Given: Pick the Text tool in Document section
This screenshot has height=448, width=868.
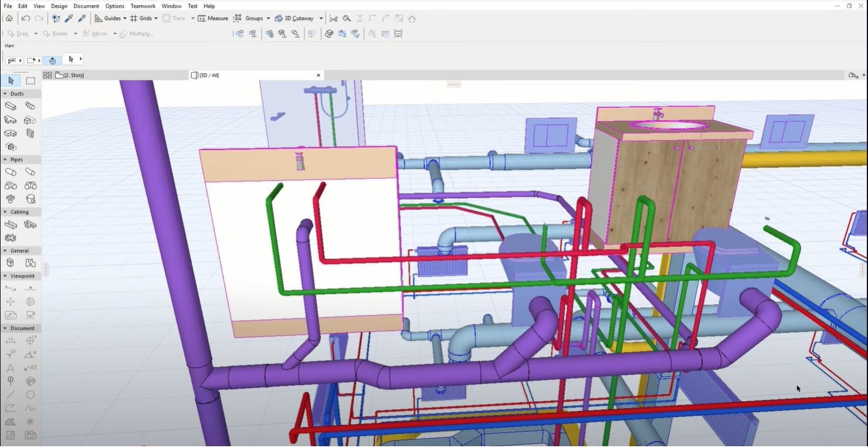Looking at the screenshot, I should pyautogui.click(x=11, y=368).
